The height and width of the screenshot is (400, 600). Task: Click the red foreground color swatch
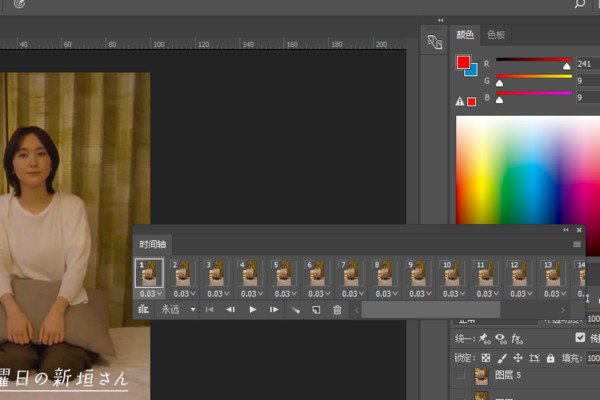[x=463, y=63]
